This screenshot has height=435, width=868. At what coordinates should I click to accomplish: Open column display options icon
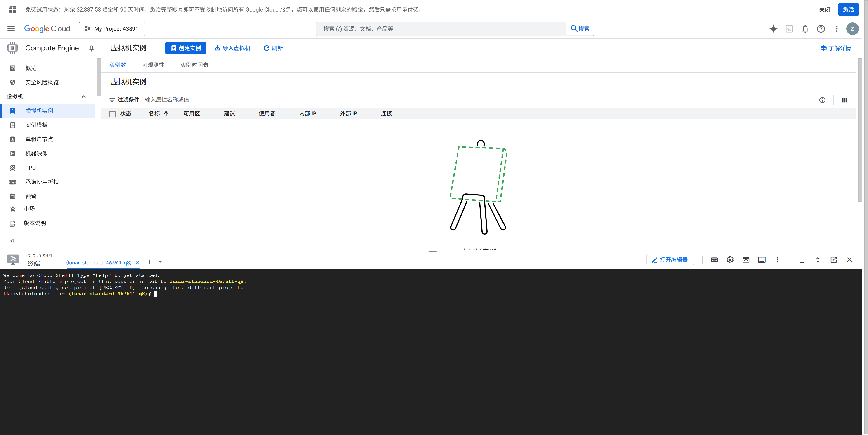click(844, 100)
